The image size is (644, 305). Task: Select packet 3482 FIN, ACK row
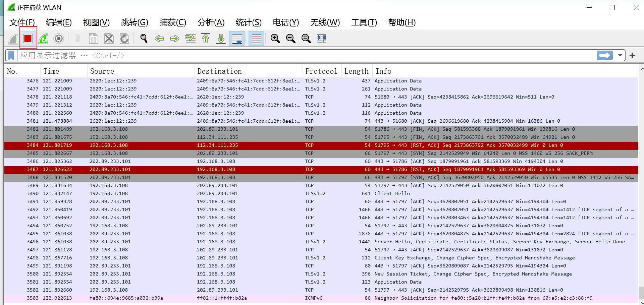(321, 129)
